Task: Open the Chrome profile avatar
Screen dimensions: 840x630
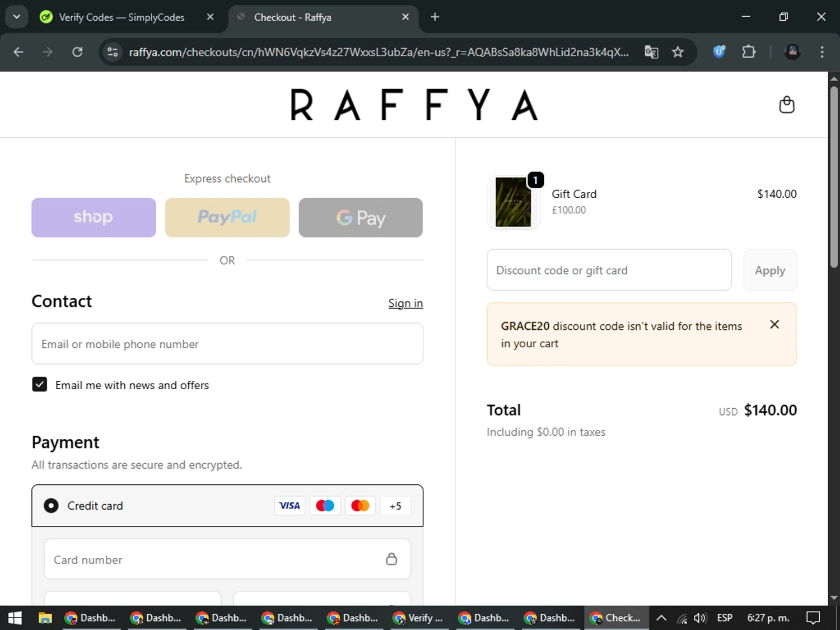Action: click(792, 52)
